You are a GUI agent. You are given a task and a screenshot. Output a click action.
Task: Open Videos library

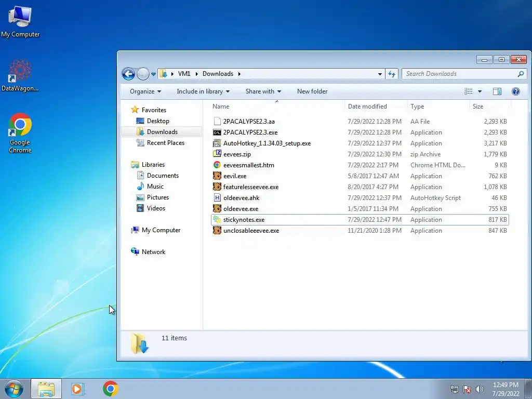pyautogui.click(x=156, y=208)
